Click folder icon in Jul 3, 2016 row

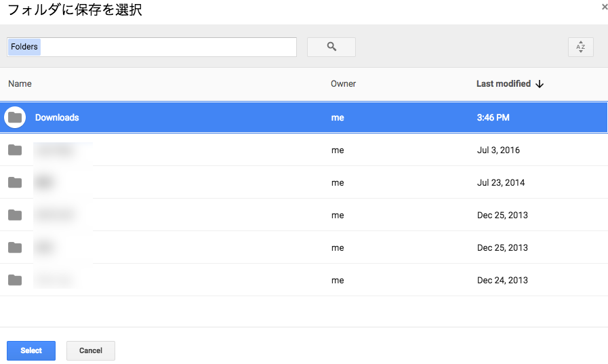click(15, 150)
